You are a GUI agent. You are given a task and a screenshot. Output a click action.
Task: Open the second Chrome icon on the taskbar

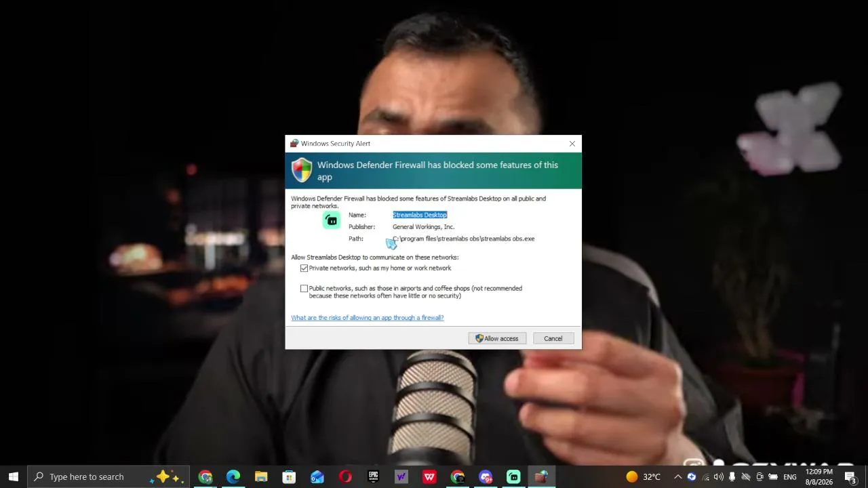[458, 476]
